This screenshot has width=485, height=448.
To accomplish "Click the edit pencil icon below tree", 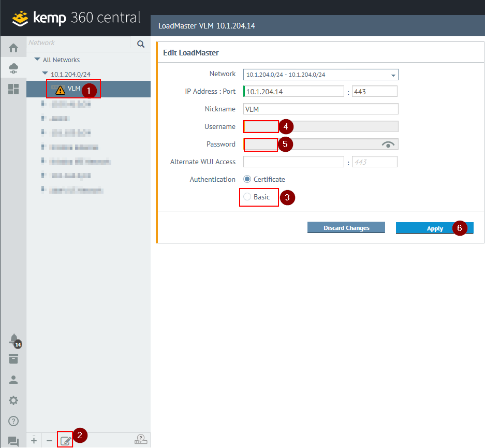I will coord(66,441).
